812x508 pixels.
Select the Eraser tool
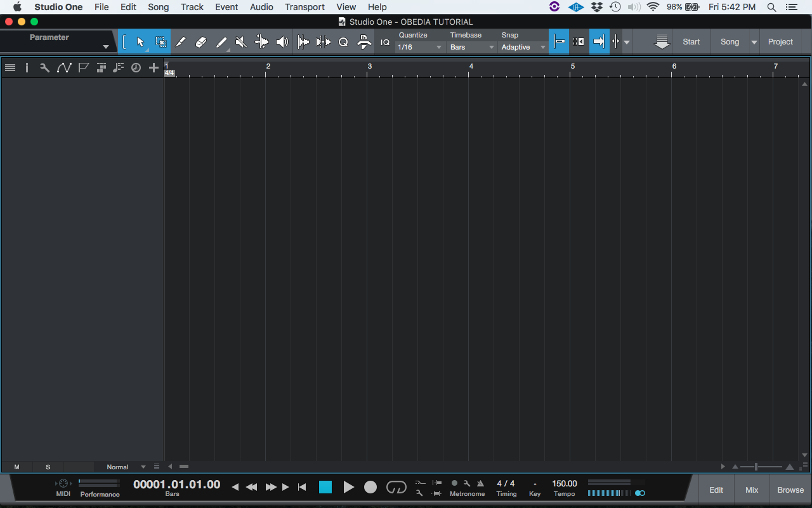click(x=201, y=41)
